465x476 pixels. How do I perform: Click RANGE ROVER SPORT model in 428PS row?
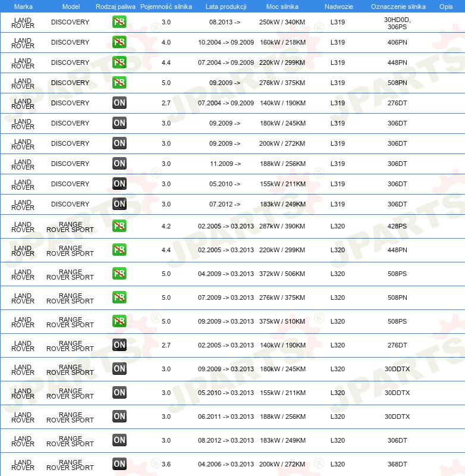[70, 227]
